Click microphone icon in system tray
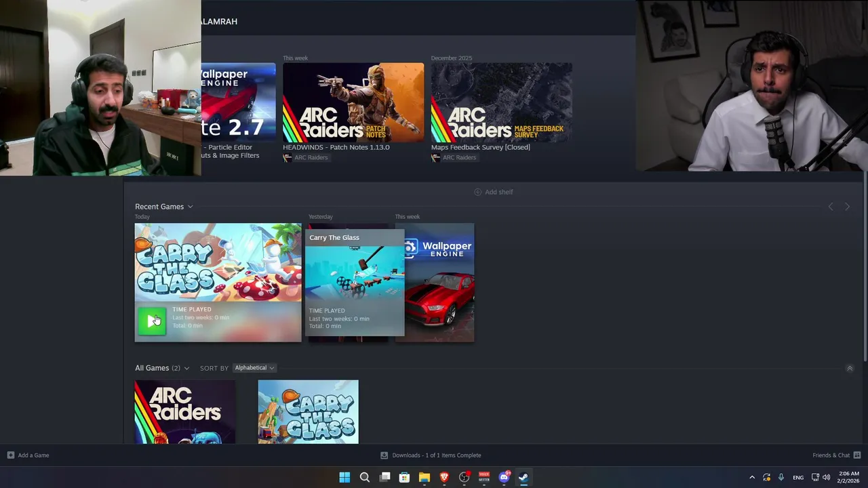The width and height of the screenshot is (868, 488). pos(781,477)
